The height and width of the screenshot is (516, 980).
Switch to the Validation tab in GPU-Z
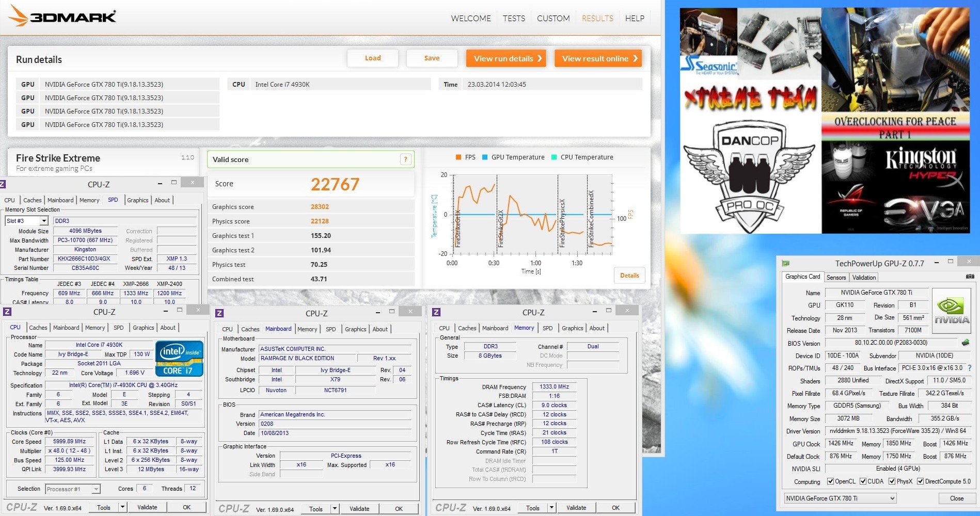point(864,278)
